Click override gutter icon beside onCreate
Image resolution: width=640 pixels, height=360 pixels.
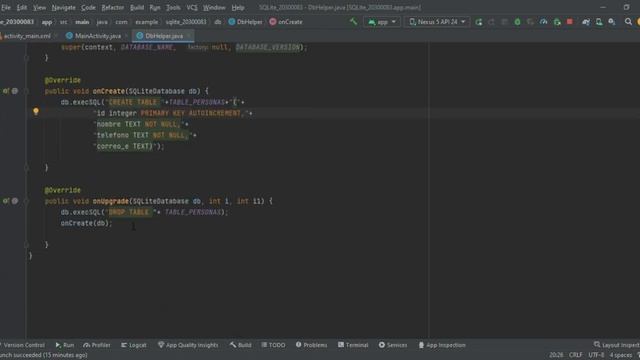[x=6, y=91]
